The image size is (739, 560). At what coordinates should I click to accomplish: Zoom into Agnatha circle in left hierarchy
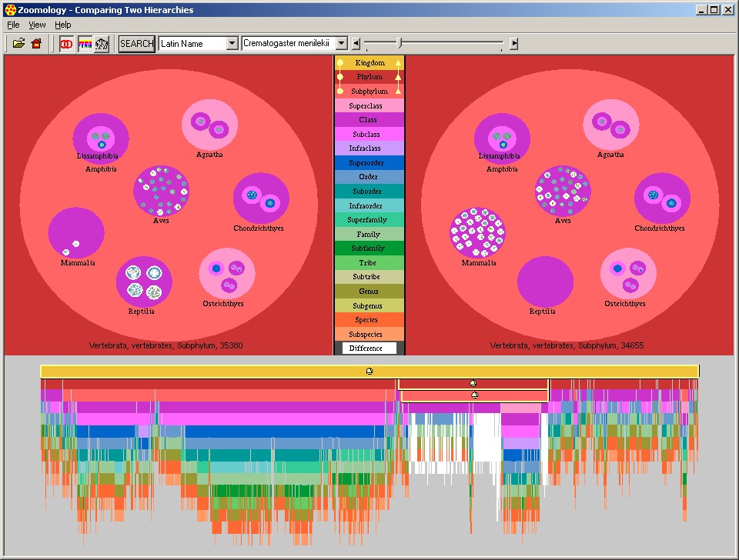pyautogui.click(x=209, y=125)
